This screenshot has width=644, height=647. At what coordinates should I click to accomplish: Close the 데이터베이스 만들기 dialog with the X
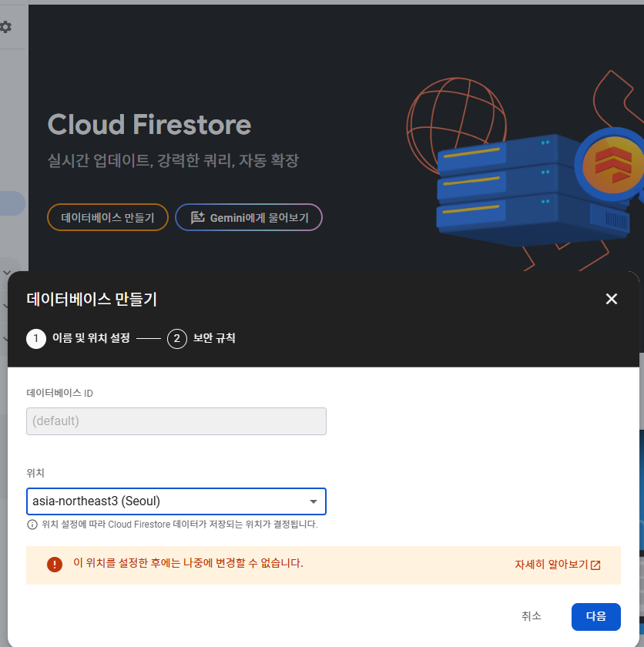611,299
